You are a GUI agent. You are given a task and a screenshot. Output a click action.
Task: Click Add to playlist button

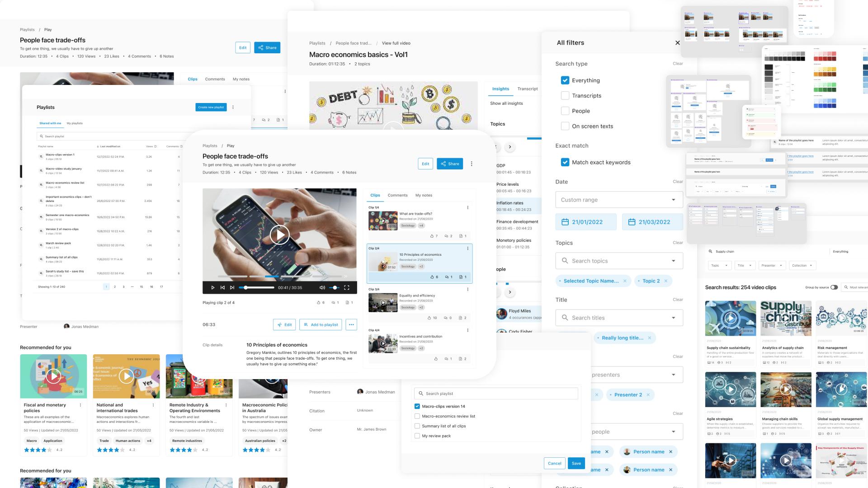point(321,324)
